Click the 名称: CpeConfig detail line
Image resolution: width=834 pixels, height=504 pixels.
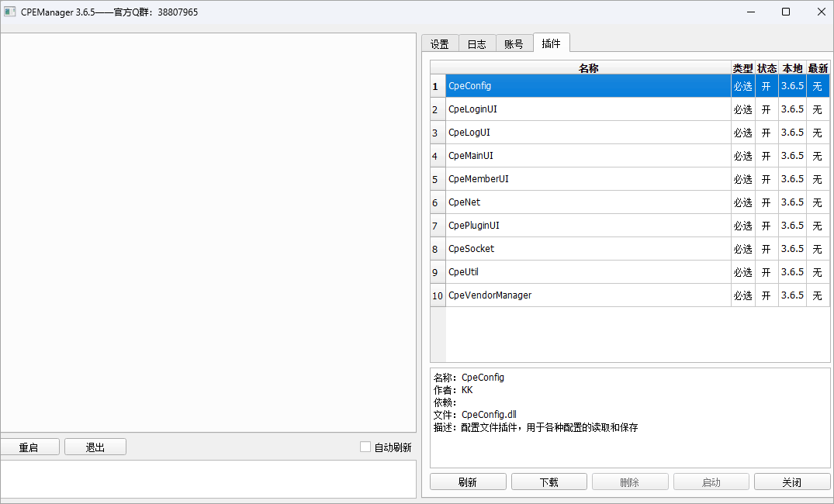[469, 378]
